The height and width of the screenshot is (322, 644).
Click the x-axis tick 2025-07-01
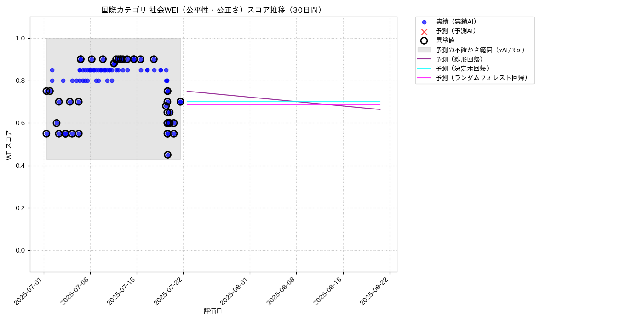click(x=30, y=290)
